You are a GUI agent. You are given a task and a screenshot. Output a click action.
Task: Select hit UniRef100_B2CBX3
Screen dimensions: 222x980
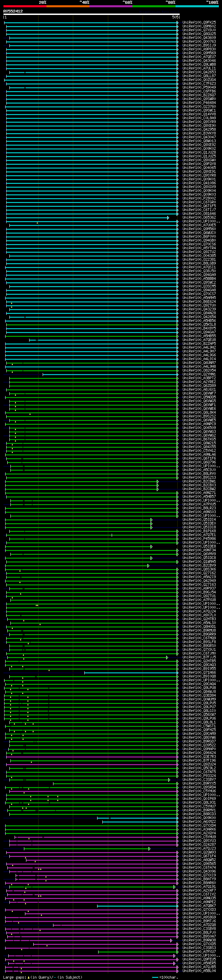pos(199,485)
